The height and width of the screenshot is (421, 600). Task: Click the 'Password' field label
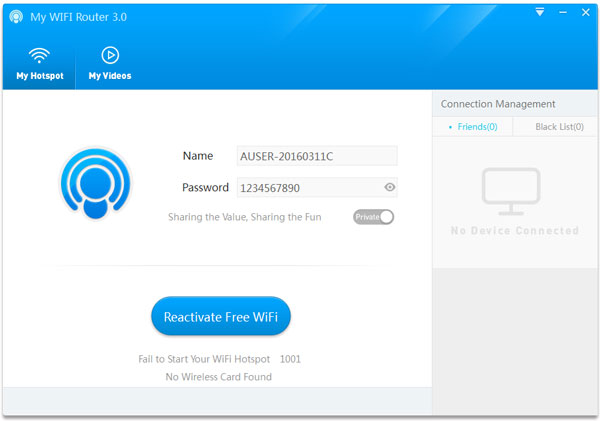coord(205,188)
